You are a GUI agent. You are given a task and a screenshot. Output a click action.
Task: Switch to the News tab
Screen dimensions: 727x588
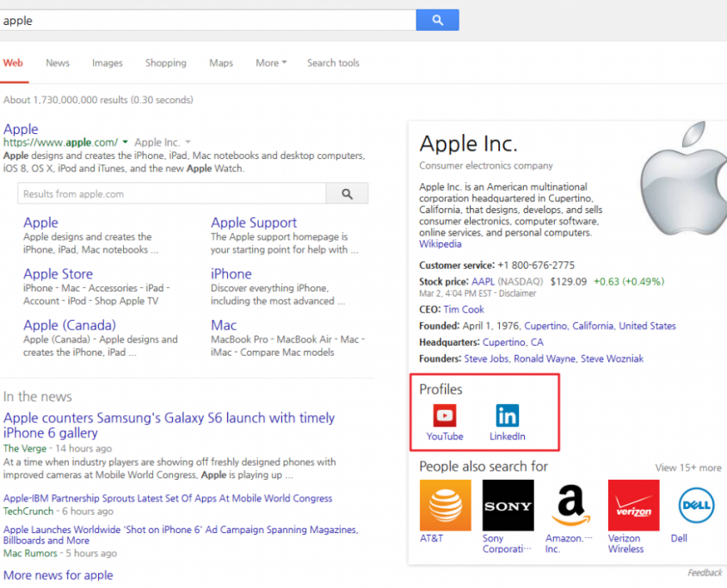[x=58, y=63]
